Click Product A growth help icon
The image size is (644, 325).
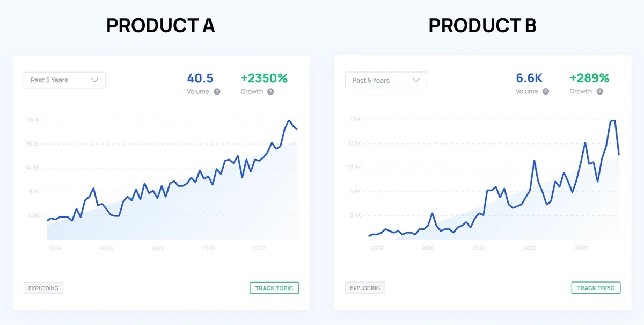coord(270,92)
